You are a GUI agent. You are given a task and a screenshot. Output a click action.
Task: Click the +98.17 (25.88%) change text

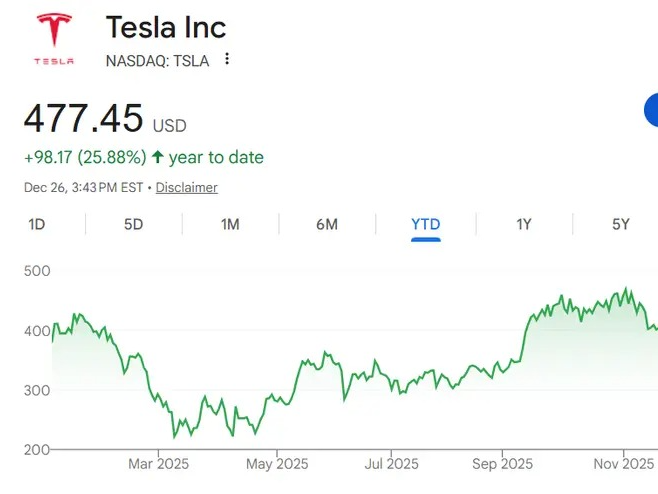click(85, 157)
